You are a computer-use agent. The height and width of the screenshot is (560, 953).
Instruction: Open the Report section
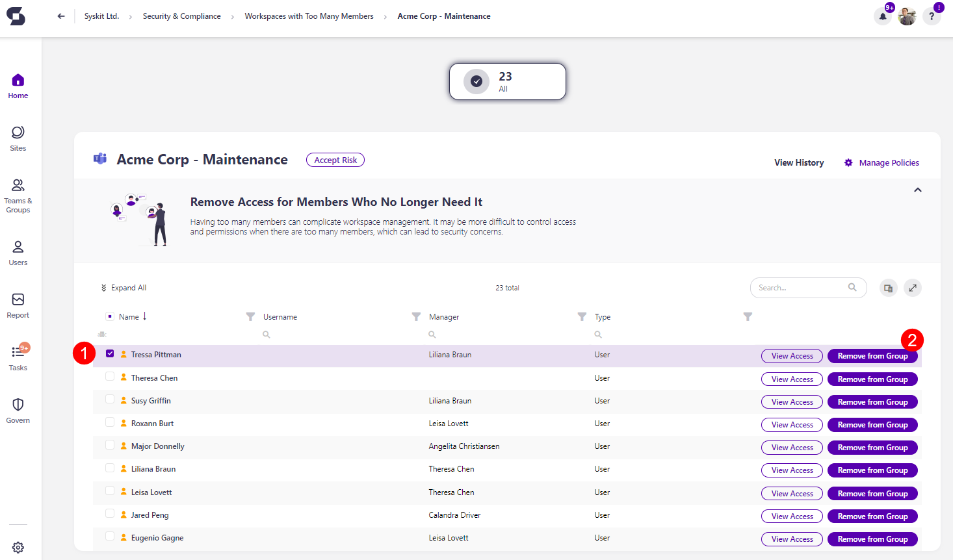click(18, 305)
